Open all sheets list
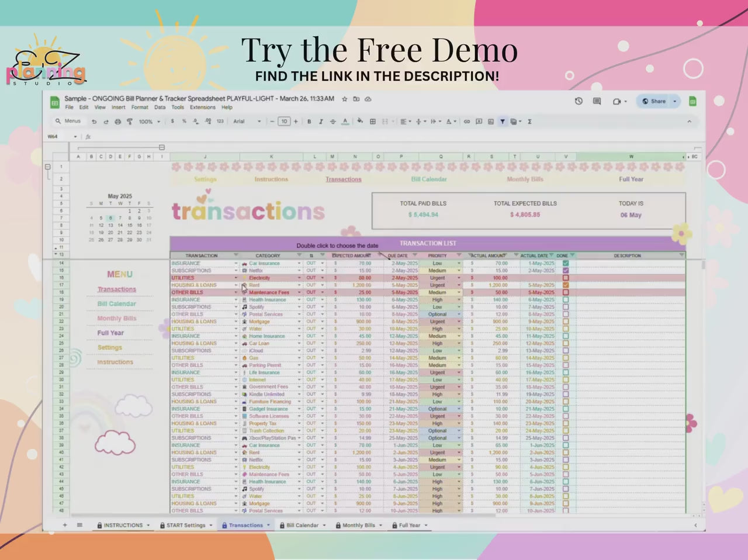Screen dimensions: 748x560 pos(79,525)
